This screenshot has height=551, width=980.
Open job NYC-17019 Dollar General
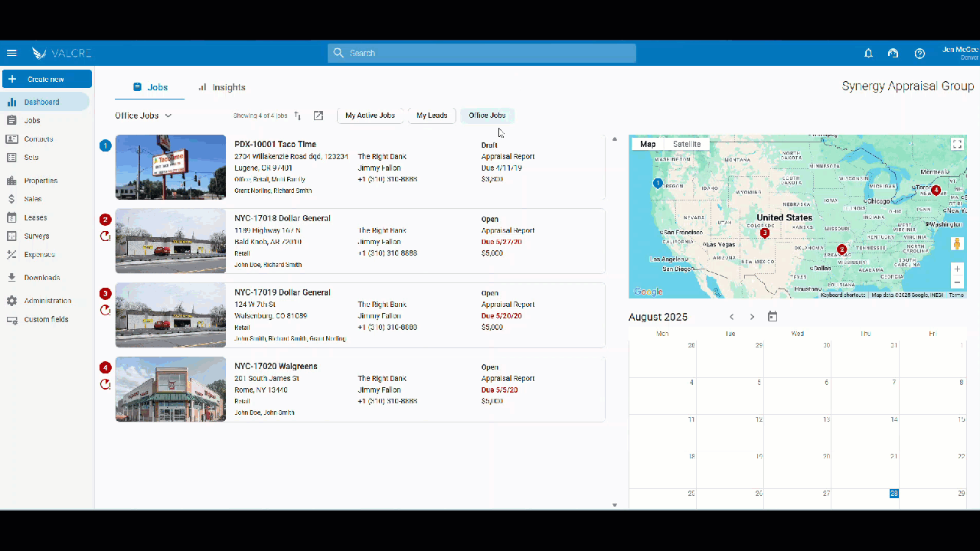click(x=360, y=315)
